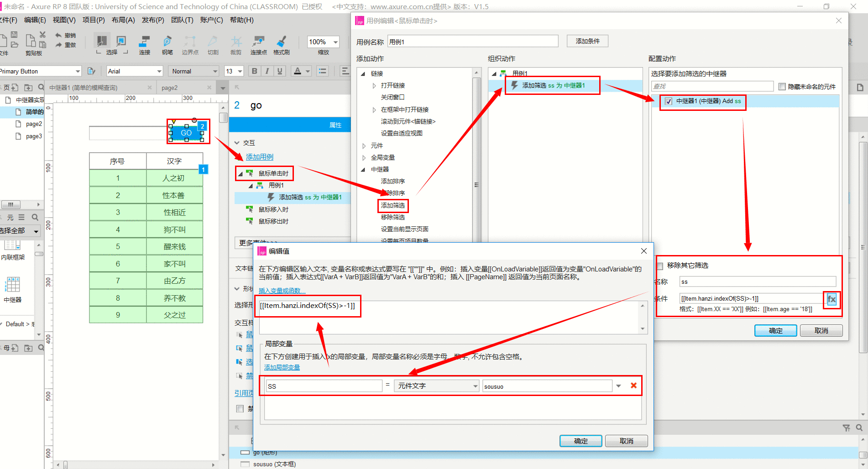Image resolution: width=868 pixels, height=469 pixels.
Task: Click the 重做 redo icon
Action: click(x=58, y=45)
